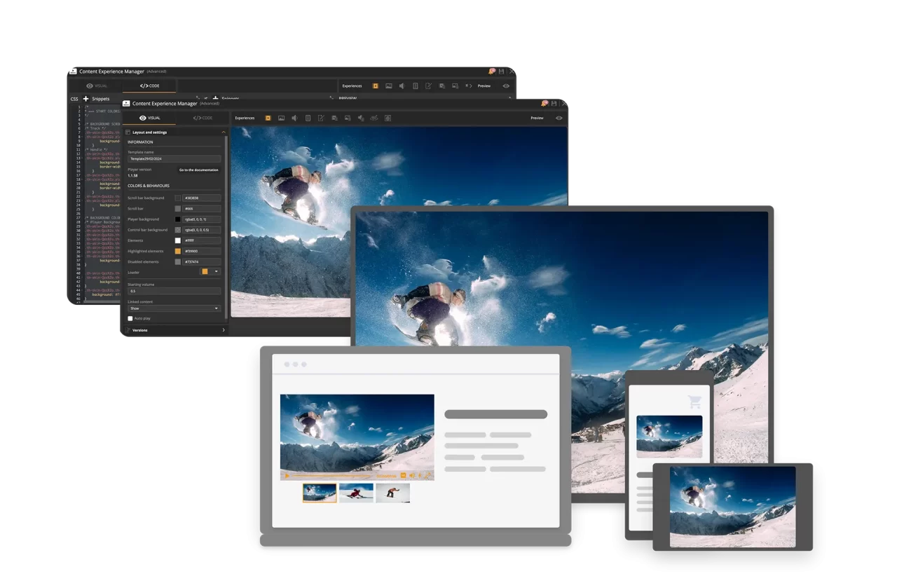Select the orange video experience icon in front window
The image size is (904, 588).
coord(268,118)
